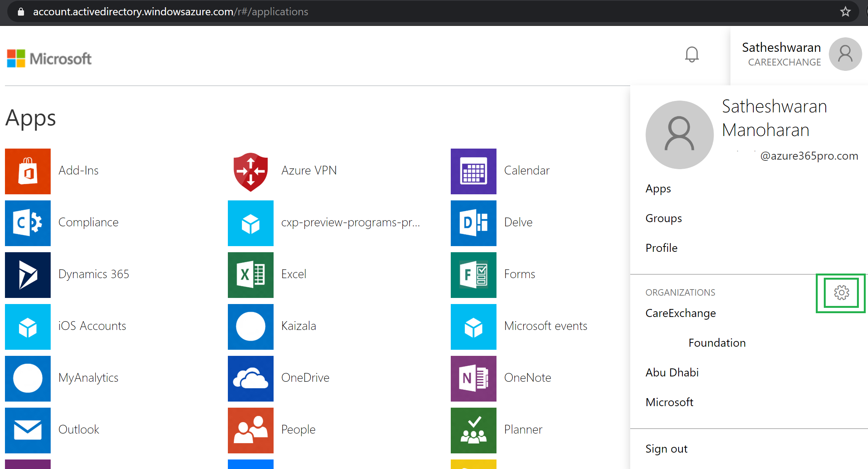This screenshot has height=469, width=868.
Task: Click the organizations settings gear icon
Action: coord(841,293)
